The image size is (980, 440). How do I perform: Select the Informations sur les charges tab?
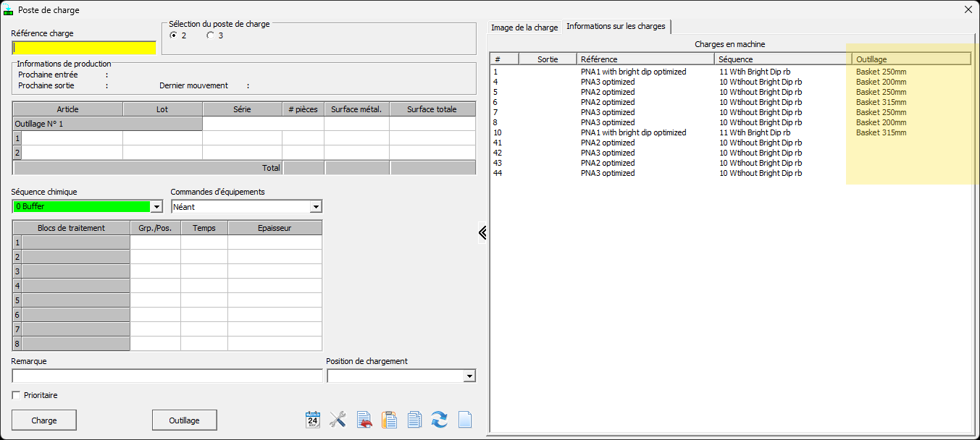616,27
